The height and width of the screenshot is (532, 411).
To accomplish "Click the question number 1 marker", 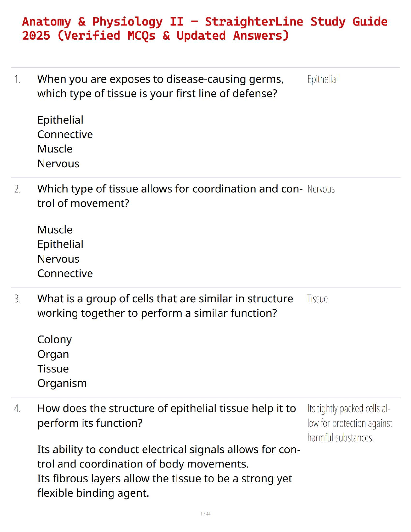I will (x=17, y=79).
